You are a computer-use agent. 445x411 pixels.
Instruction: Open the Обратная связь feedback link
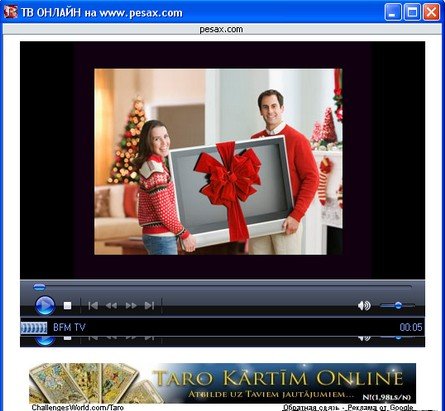[x=311, y=407]
